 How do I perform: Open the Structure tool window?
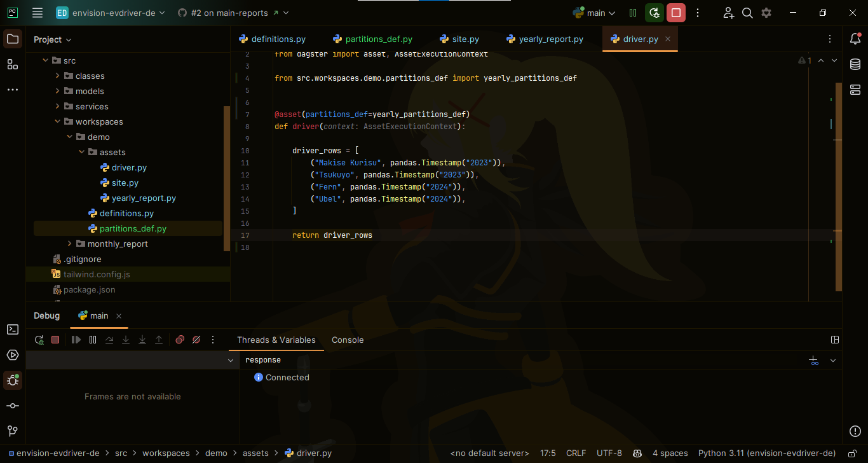tap(13, 64)
